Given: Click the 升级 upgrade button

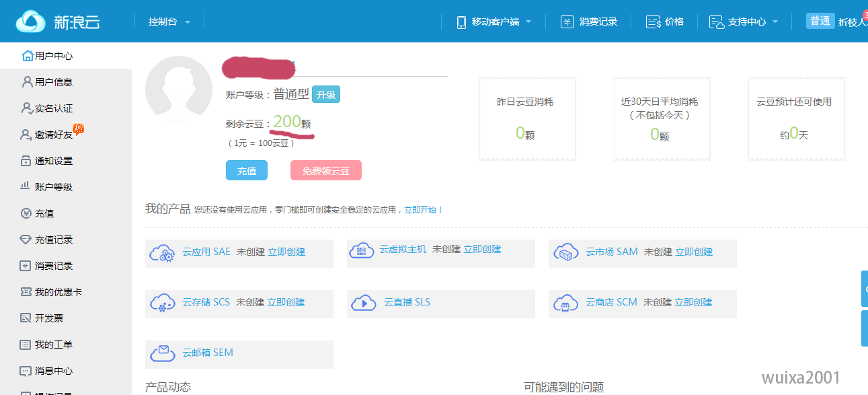Looking at the screenshot, I should click(x=326, y=95).
